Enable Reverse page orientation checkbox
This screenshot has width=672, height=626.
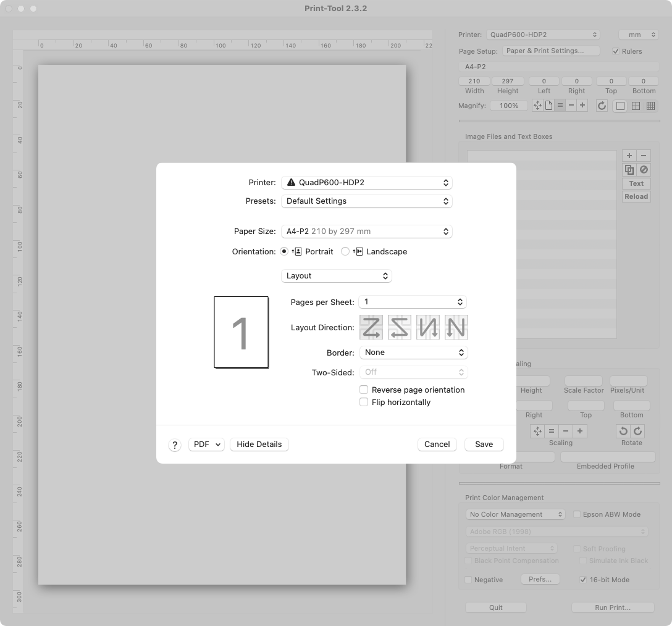364,390
